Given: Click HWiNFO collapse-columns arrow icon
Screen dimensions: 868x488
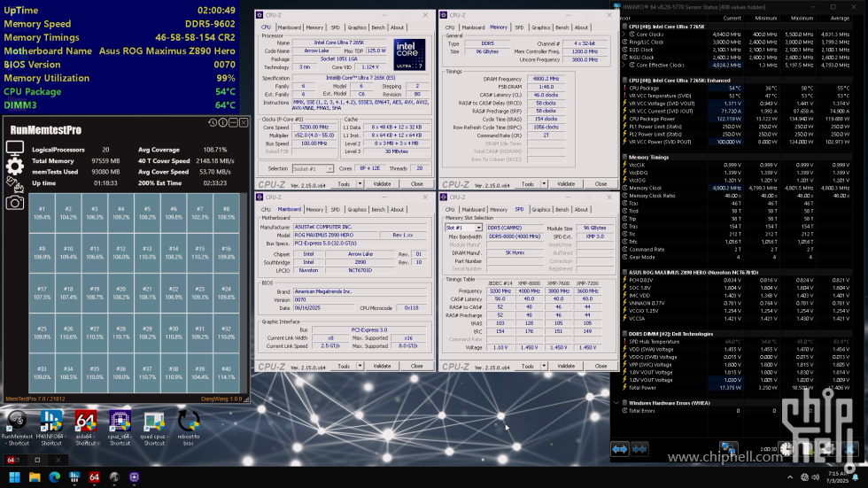Looking at the screenshot, I should (639, 449).
